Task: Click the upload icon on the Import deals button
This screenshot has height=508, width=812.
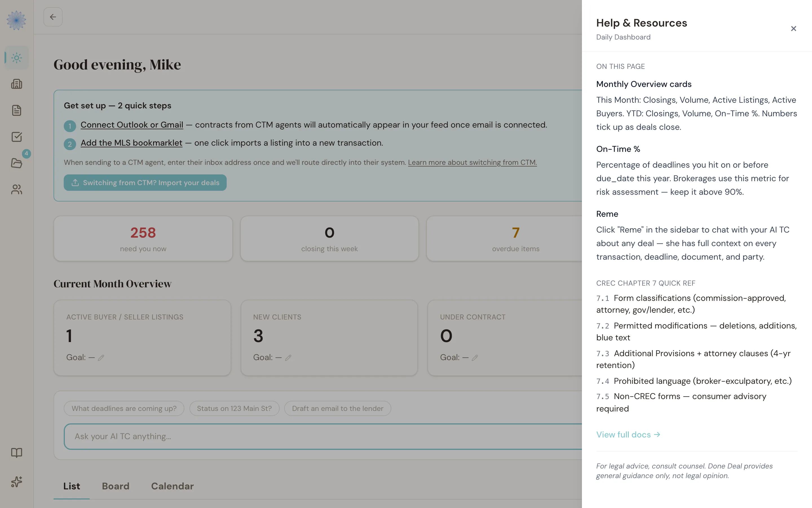Action: [75, 182]
